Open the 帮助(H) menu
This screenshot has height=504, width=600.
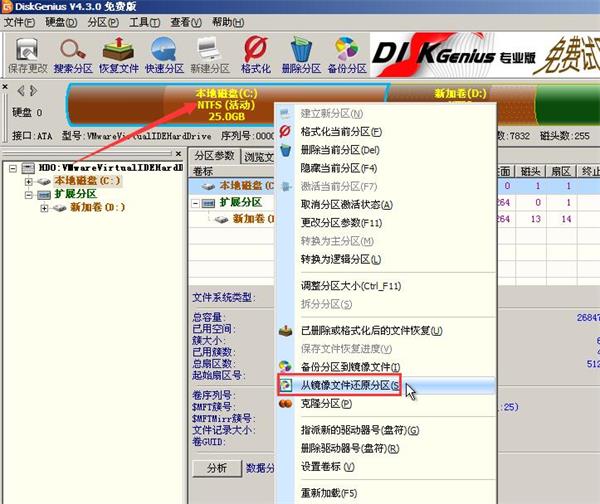coord(228,22)
